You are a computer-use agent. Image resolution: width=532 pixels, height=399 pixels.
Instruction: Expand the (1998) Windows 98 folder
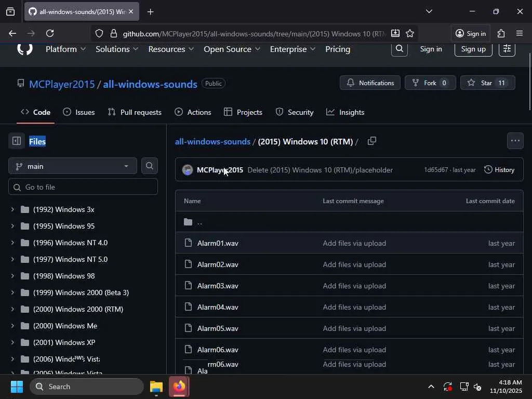(12, 276)
